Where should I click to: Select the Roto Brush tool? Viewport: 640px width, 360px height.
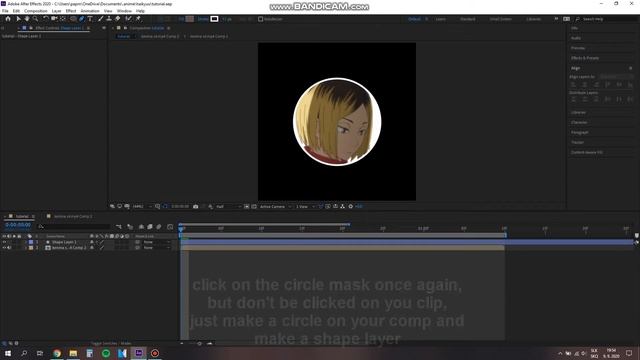point(129,19)
